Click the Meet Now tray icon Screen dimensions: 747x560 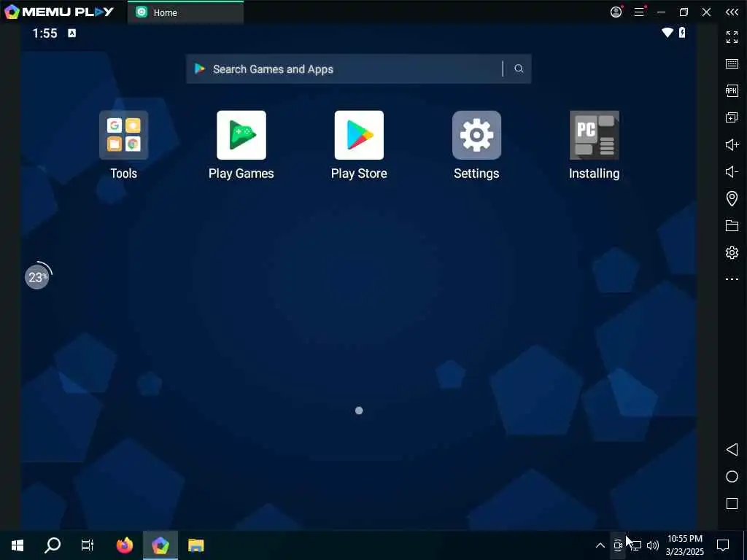tap(618, 545)
